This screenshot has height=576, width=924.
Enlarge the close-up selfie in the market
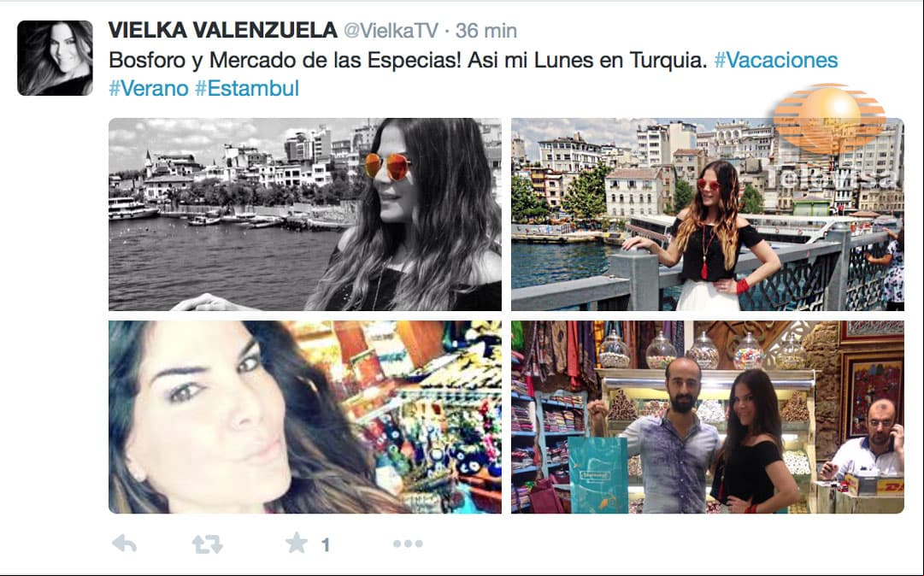305,417
